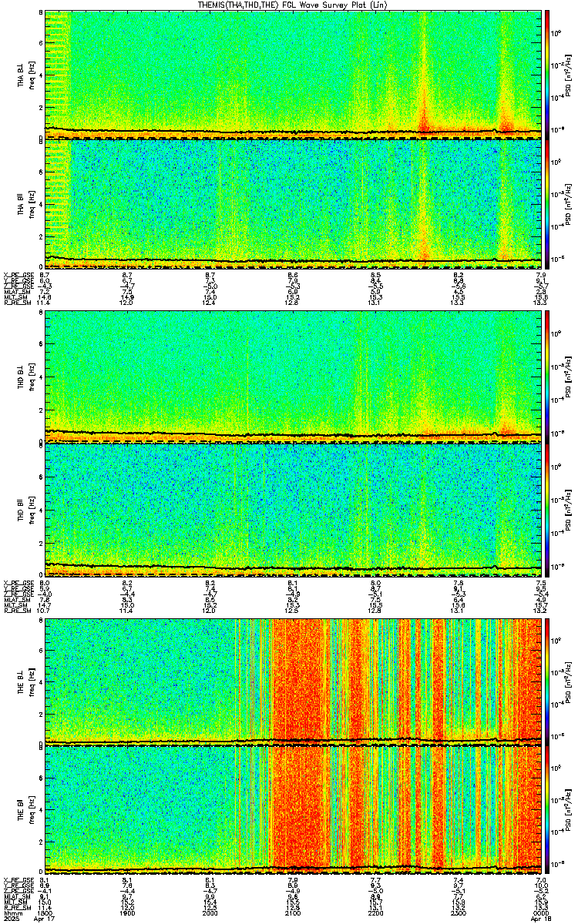Click the 'X_RE_GSE' row label under THE panels
The image size is (578, 924).
tap(17, 879)
